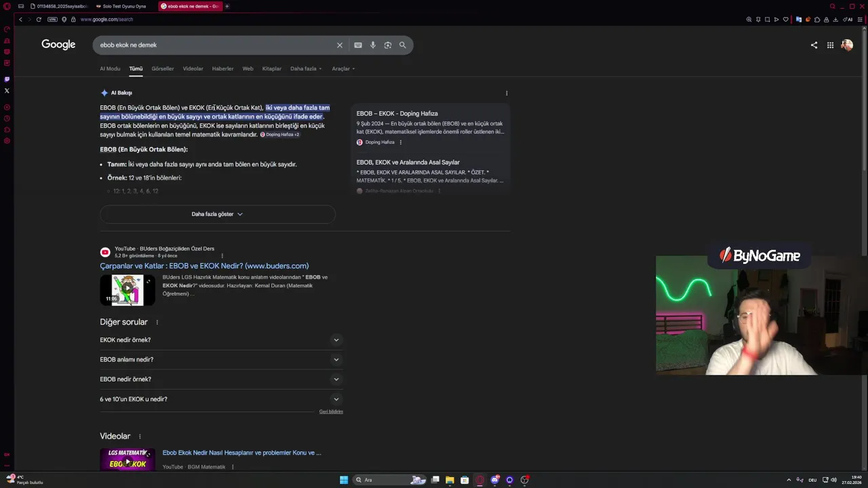Select the Videolar search tab
Screen dimensions: 868x488
(x=193, y=68)
